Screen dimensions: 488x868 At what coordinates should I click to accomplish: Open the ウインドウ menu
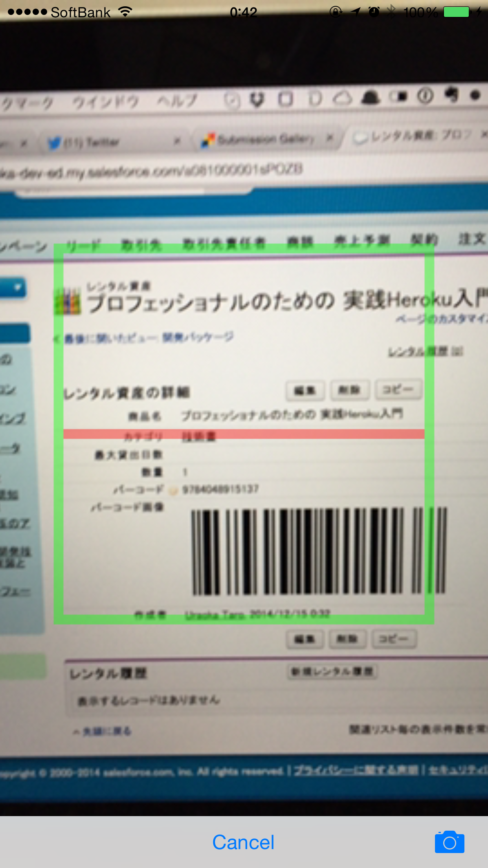pyautogui.click(x=106, y=102)
